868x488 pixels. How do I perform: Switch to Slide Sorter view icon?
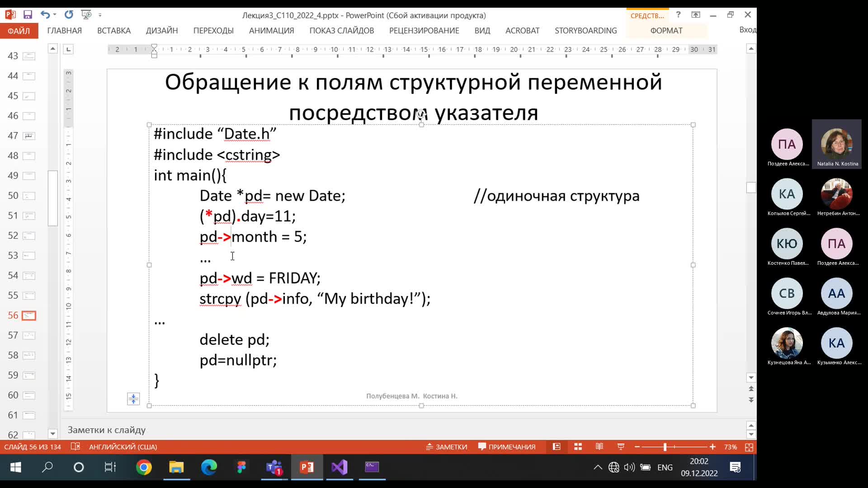pyautogui.click(x=578, y=447)
